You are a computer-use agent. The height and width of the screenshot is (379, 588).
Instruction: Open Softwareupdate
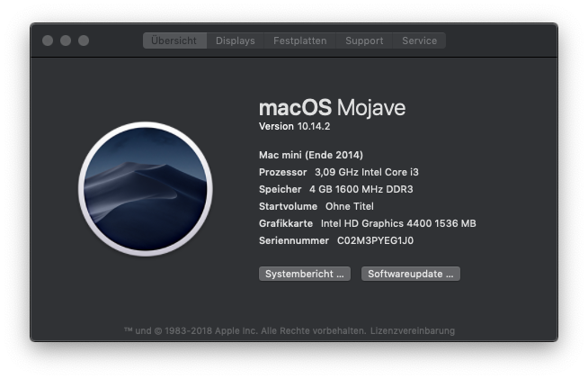coord(411,274)
